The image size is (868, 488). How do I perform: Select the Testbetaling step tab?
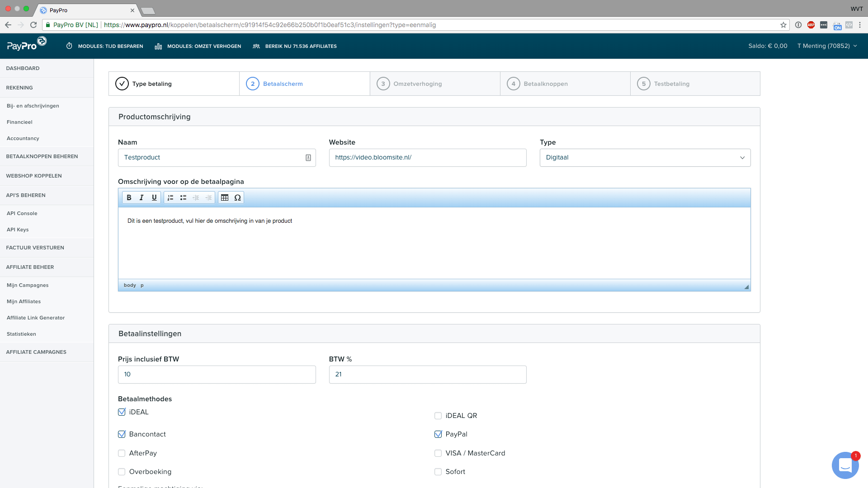695,84
